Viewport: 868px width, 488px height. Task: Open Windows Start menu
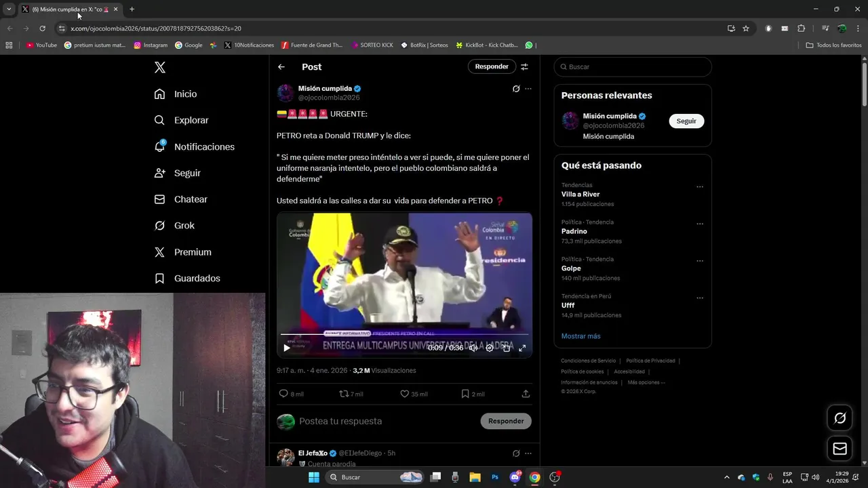pyautogui.click(x=314, y=477)
